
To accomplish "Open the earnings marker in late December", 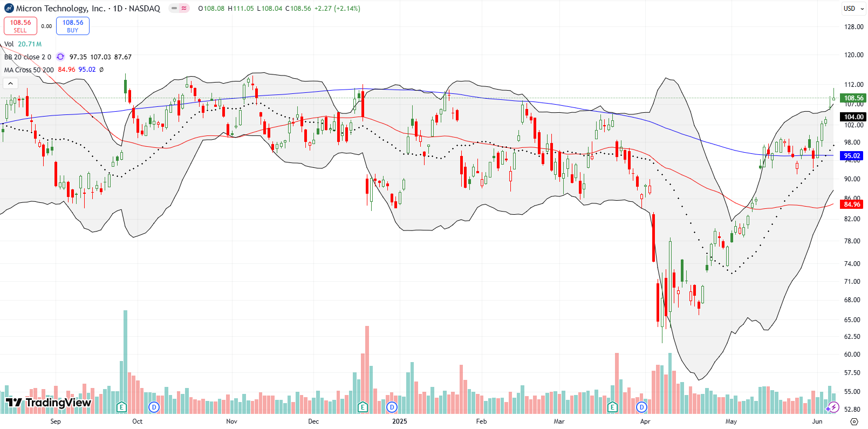I will click(x=363, y=407).
